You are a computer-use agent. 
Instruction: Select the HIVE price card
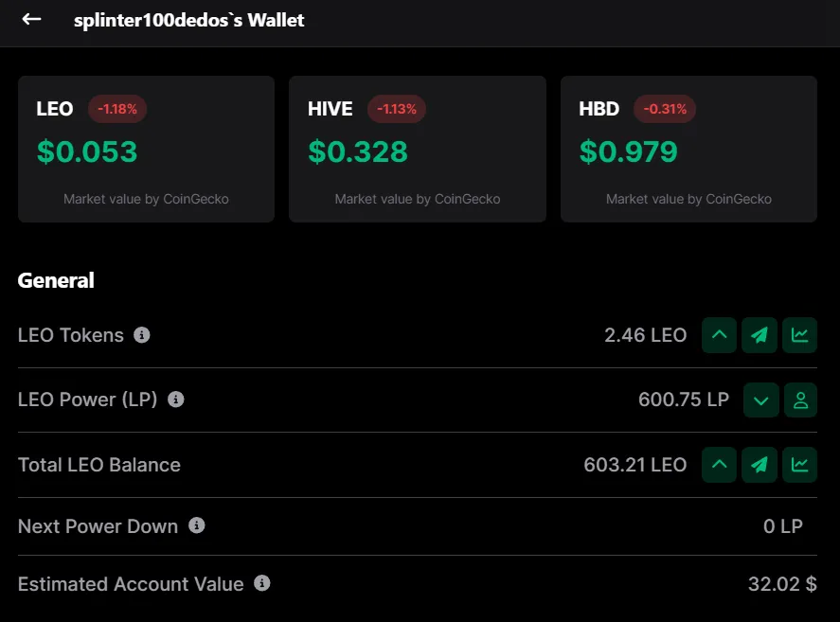pos(418,149)
